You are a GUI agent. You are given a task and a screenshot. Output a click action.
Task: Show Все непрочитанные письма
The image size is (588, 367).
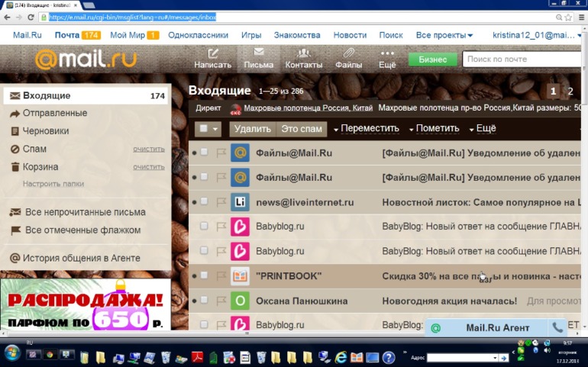click(85, 212)
